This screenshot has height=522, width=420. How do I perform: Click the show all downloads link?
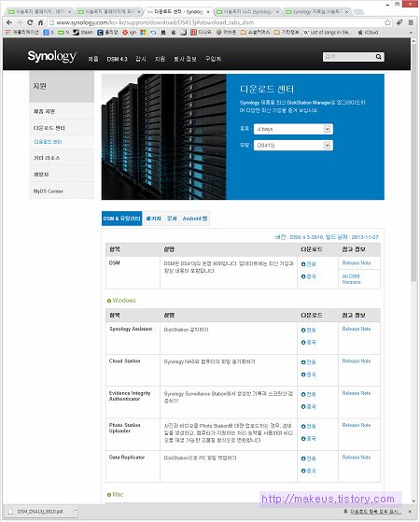tap(375, 512)
